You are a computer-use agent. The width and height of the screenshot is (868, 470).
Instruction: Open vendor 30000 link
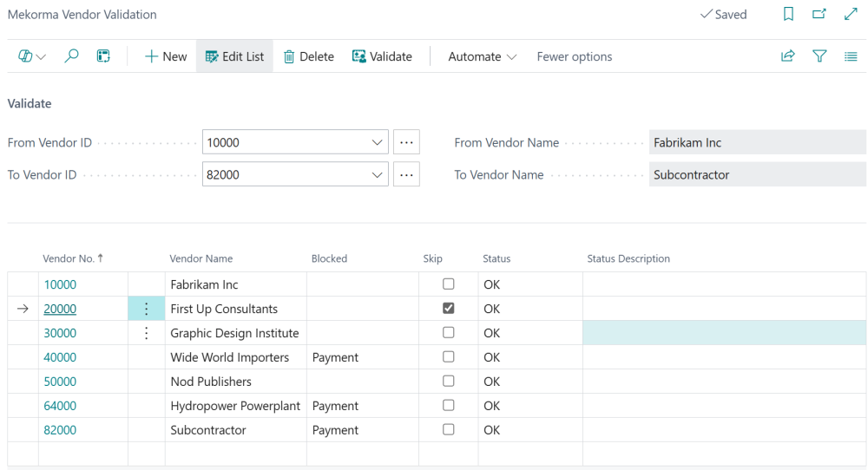tap(60, 333)
